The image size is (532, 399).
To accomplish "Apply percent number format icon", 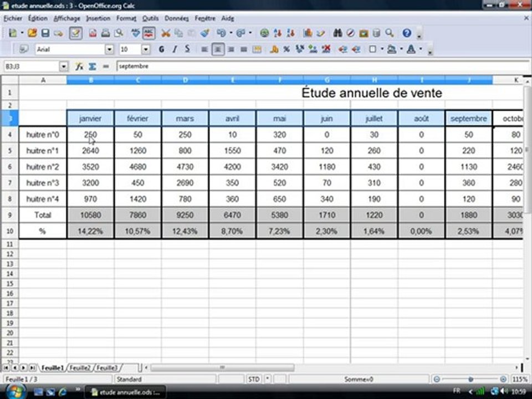I will click(x=287, y=49).
